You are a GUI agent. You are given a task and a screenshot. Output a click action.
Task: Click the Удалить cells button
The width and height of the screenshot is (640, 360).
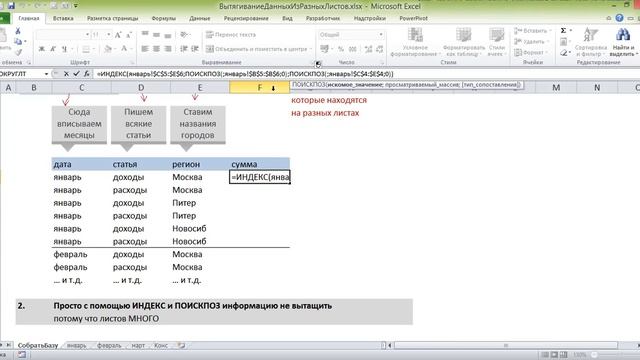(530, 42)
